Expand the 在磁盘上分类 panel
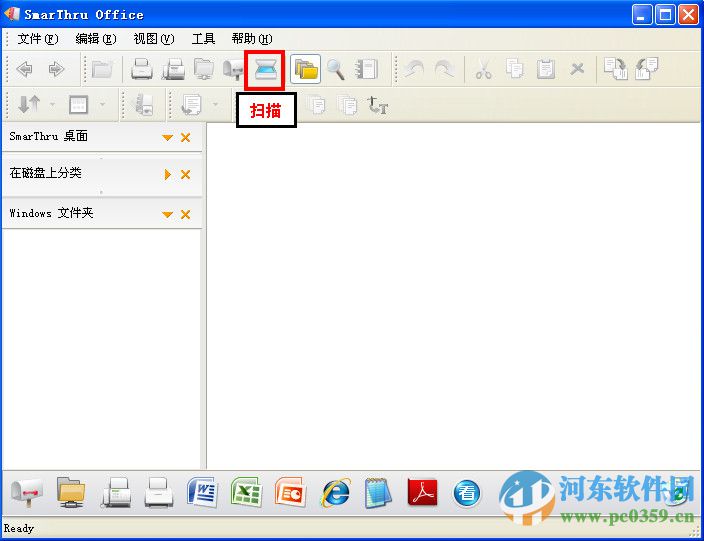The height and width of the screenshot is (541, 704). 168,175
